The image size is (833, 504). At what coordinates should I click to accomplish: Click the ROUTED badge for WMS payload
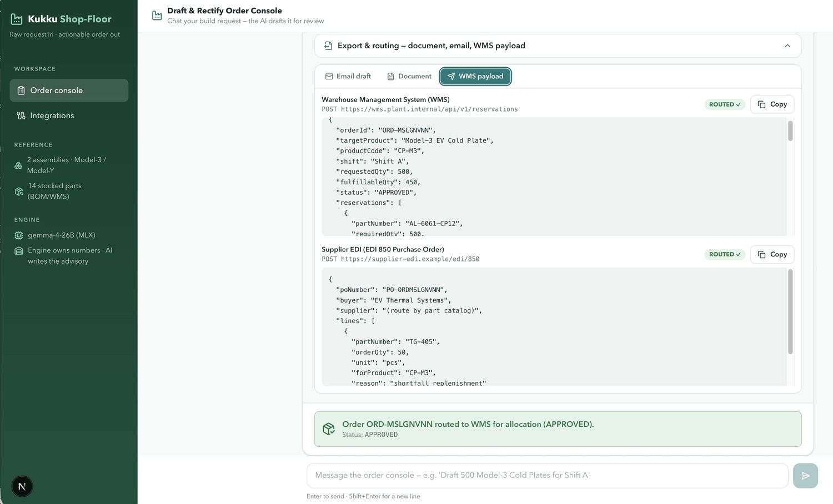tap(725, 104)
